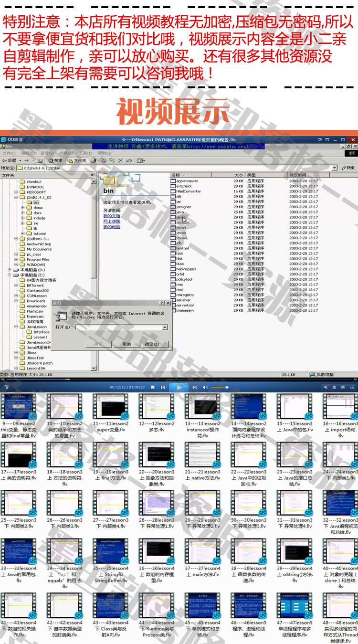
Task: Open the 收藏(A) menu
Action: [67, 153]
